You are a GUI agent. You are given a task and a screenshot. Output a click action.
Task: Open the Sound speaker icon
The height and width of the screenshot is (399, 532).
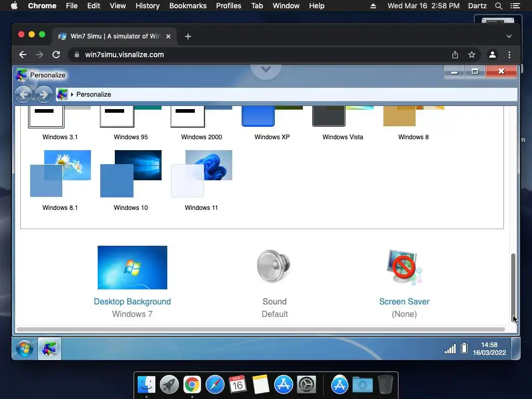[274, 267]
